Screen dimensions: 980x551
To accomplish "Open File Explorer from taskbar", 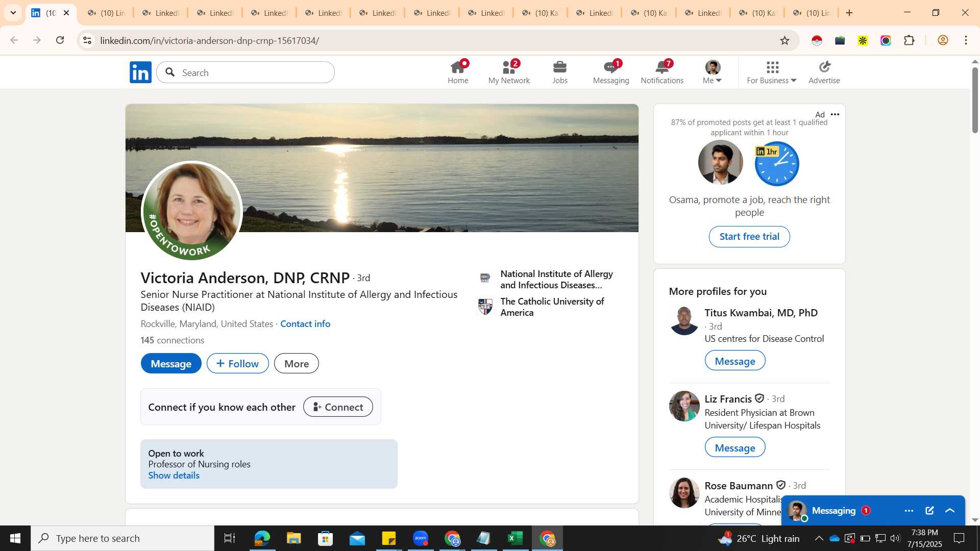I will [x=293, y=538].
